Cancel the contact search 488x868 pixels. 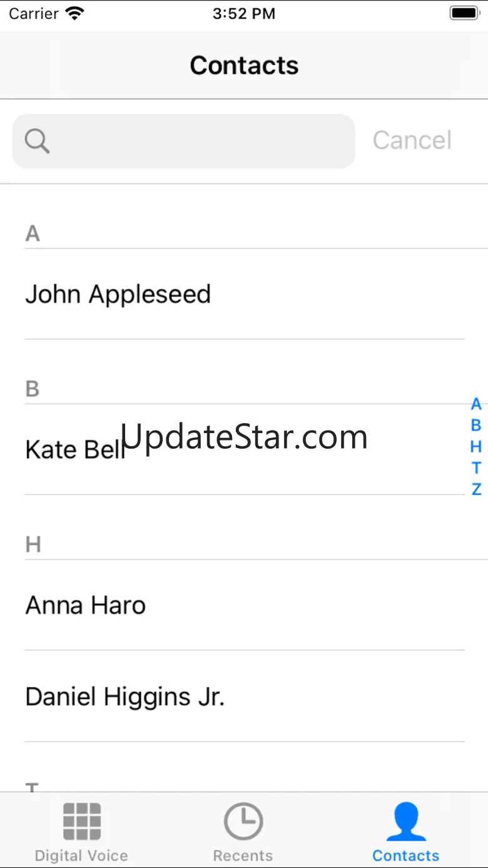point(412,140)
